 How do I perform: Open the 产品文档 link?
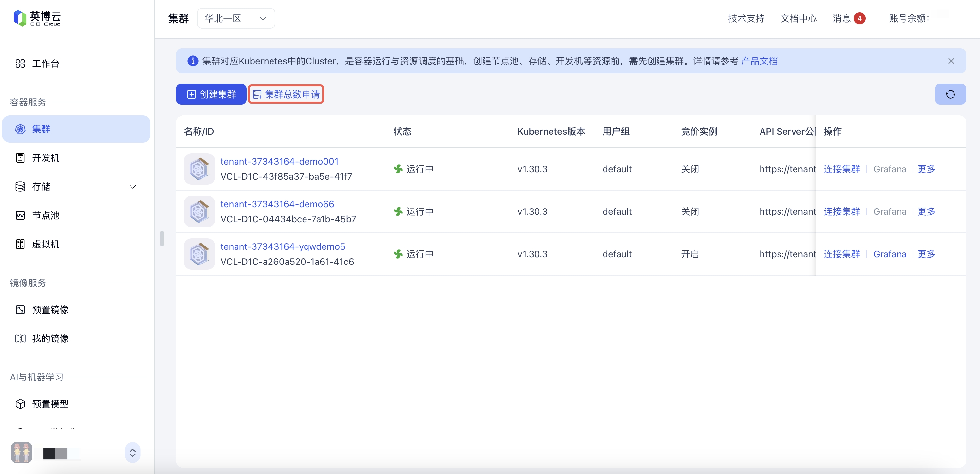[759, 61]
